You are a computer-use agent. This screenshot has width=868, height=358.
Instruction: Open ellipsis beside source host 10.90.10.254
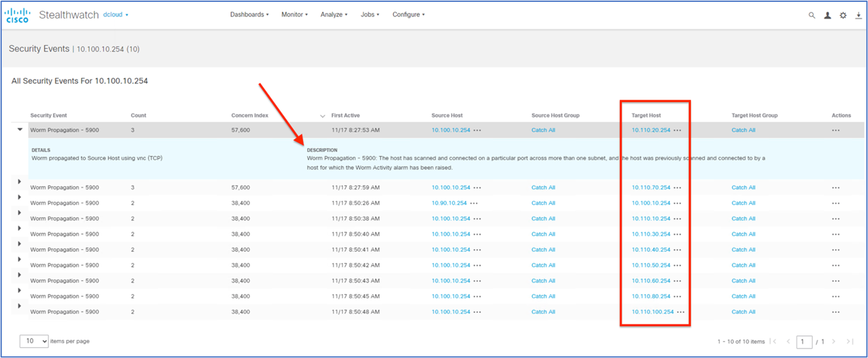(x=474, y=203)
